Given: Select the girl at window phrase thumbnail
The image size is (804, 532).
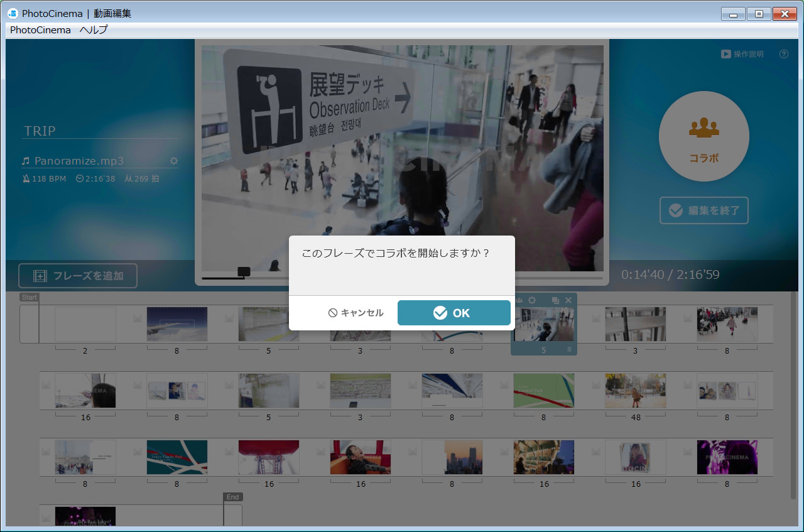Looking at the screenshot, I should pos(85,391).
